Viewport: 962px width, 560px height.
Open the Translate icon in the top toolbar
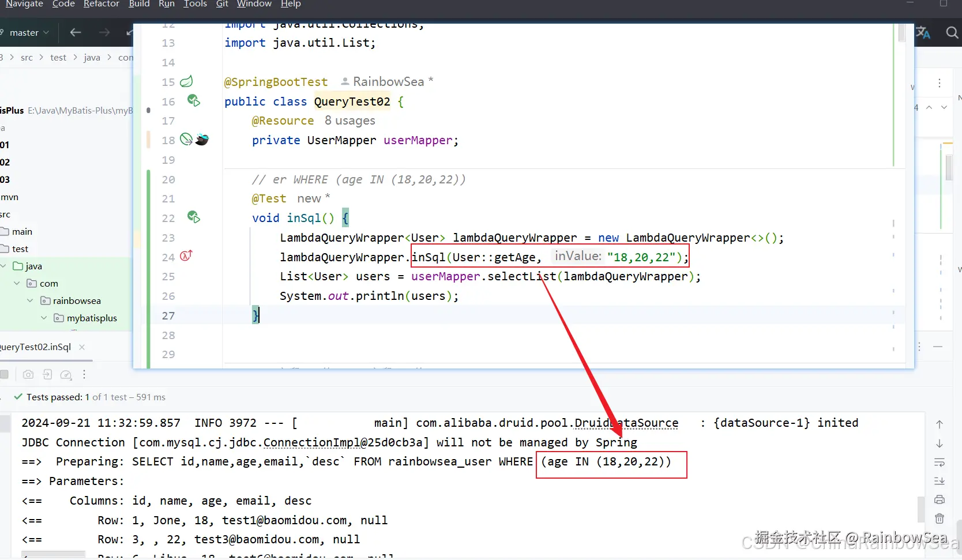click(x=923, y=33)
